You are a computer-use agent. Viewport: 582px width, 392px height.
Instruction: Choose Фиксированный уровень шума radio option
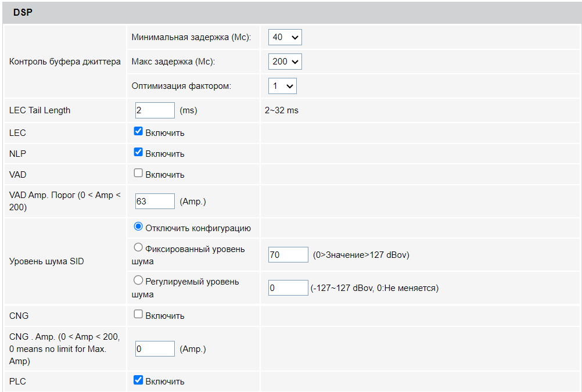pyautogui.click(x=138, y=247)
